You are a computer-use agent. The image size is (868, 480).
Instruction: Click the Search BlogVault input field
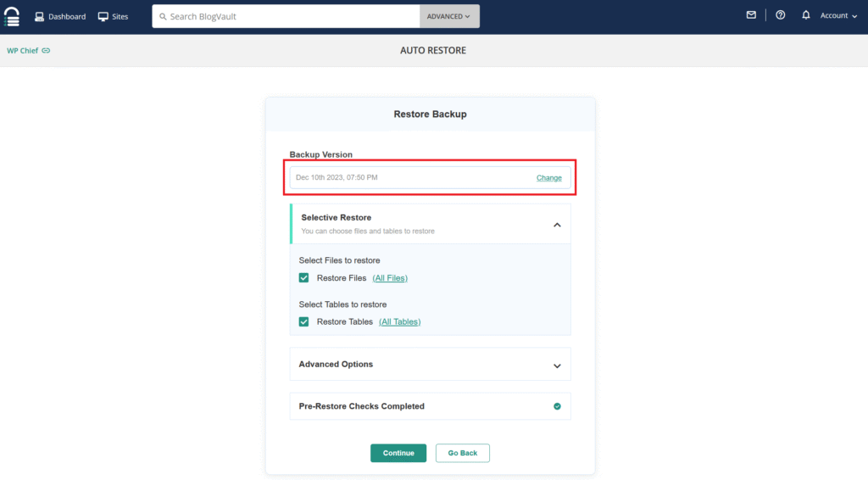click(x=286, y=17)
